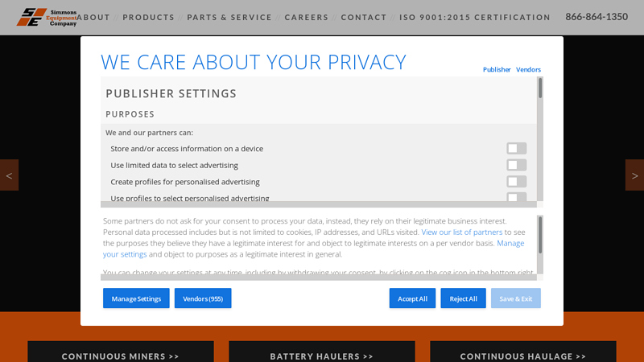Viewport: 644px width, 362px height.
Task: Open the About menu item
Action: pos(93,17)
